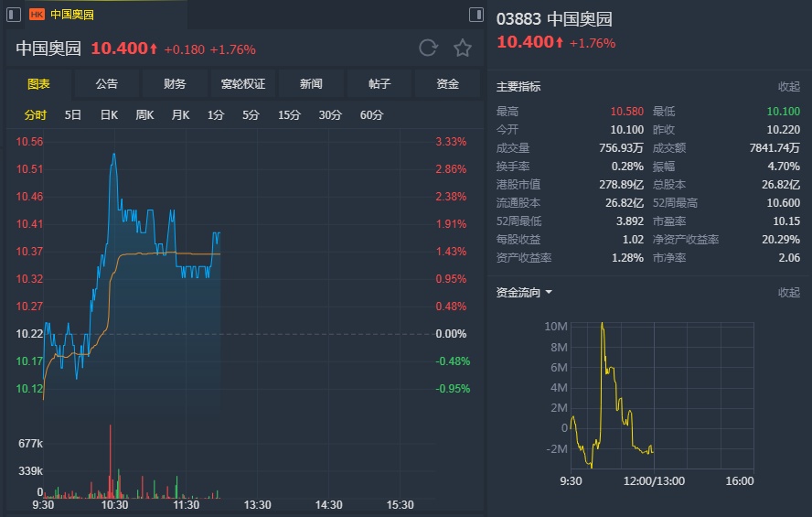Select the 5日 chart period
Image resolution: width=812 pixels, height=517 pixels.
tap(73, 115)
